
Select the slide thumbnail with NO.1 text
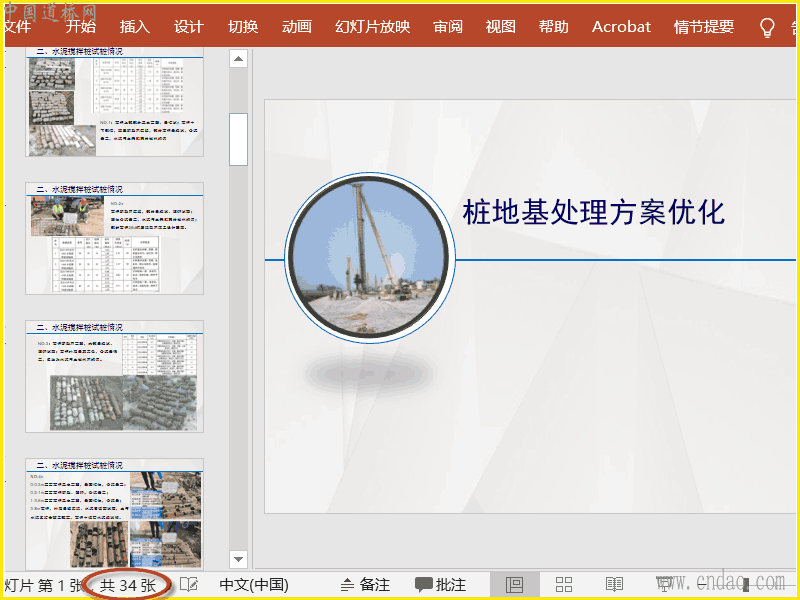115,102
